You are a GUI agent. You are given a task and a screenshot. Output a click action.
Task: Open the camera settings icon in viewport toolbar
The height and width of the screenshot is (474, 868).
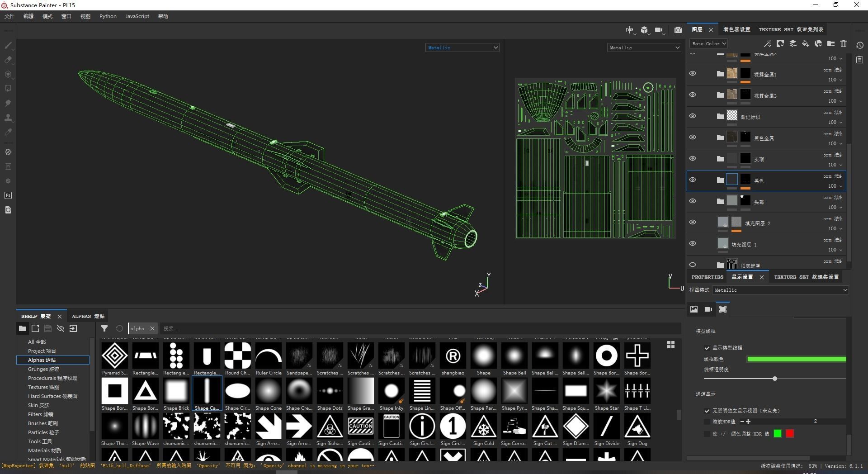coord(659,30)
